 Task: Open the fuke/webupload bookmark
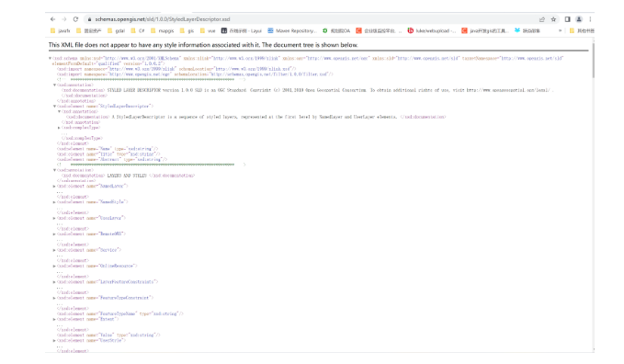click(x=432, y=30)
